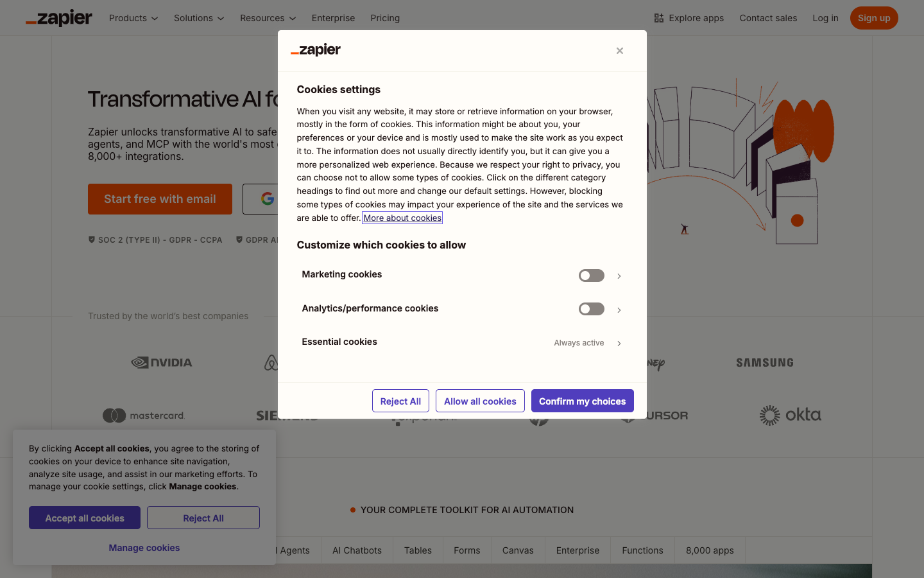Click the Mastercard company logo
Screen dimensions: 924x578
[x=143, y=415]
